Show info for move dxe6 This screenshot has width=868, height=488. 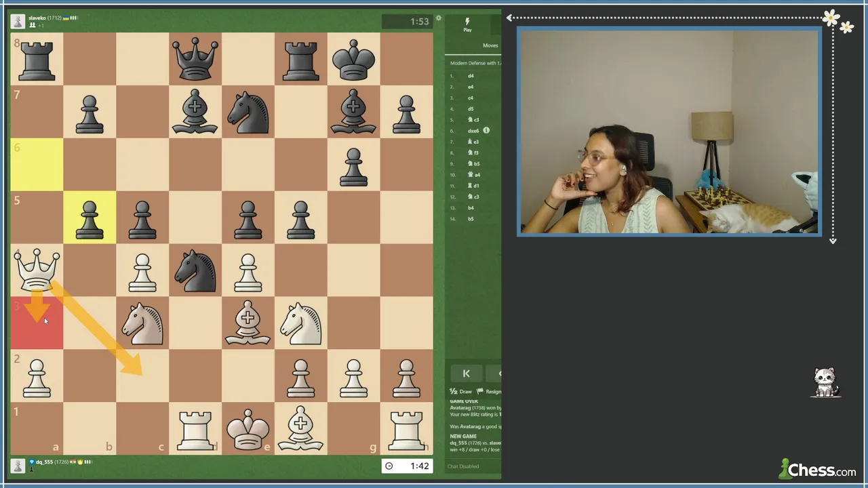point(486,130)
